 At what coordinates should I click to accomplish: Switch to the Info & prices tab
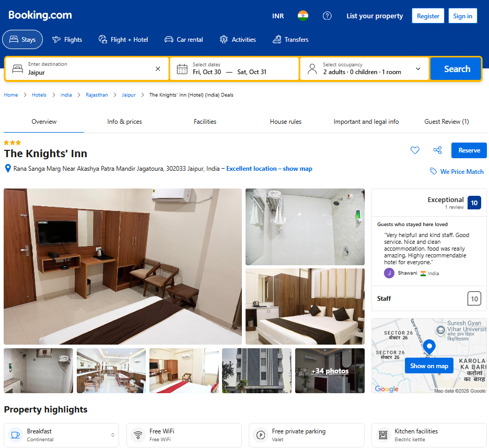pyautogui.click(x=124, y=122)
